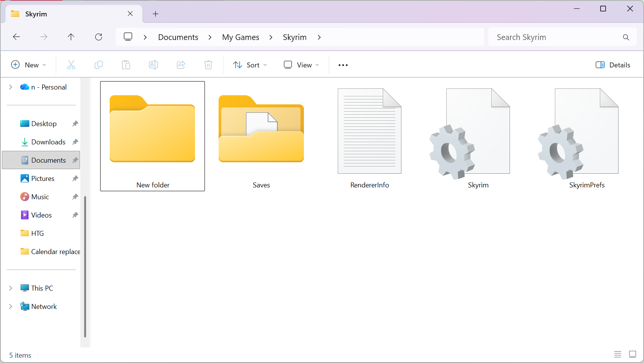Image resolution: width=644 pixels, height=363 pixels.
Task: Expand the chevron after the PC icon in the address bar
Action: (145, 37)
